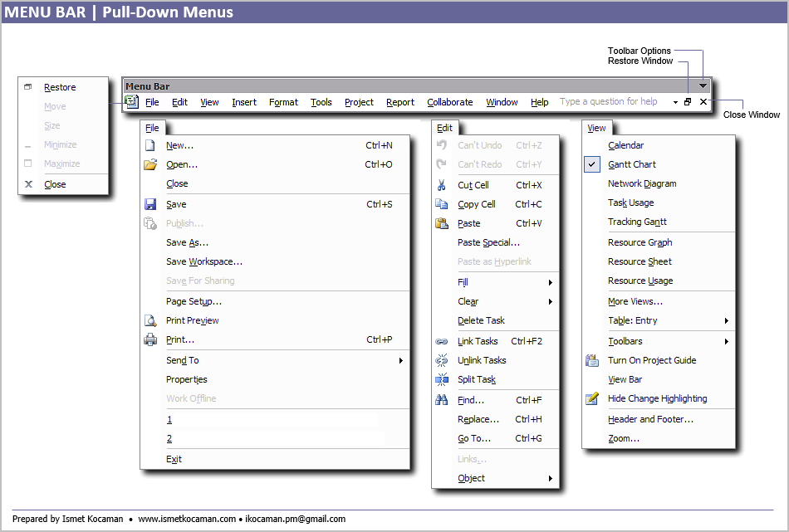Screen dimensions: 789x532
Task: Open the Toolbar Options dropdown arrow
Action: [x=703, y=85]
